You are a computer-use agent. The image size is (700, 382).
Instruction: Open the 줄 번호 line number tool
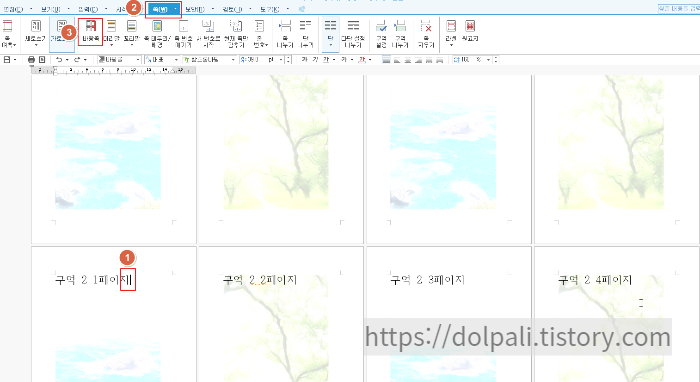tap(260, 33)
